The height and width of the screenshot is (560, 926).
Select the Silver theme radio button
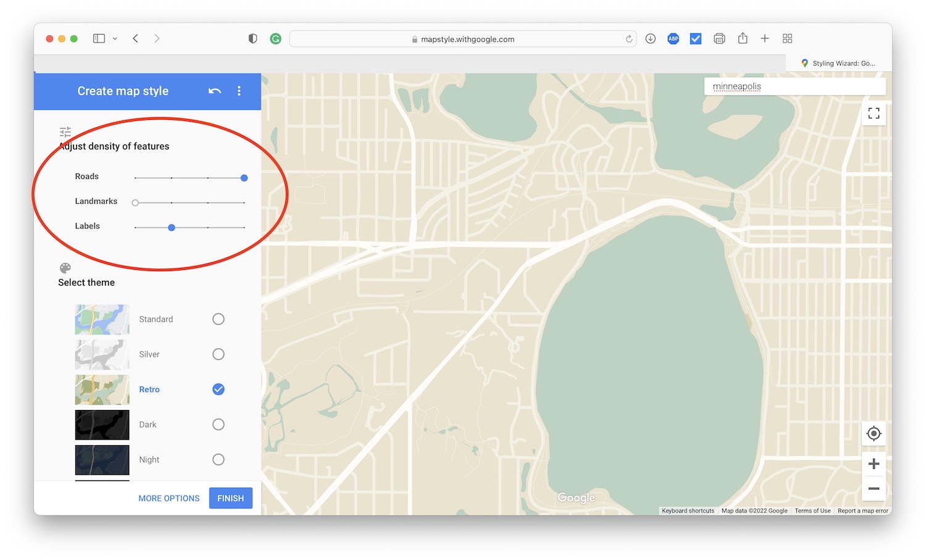tap(218, 354)
